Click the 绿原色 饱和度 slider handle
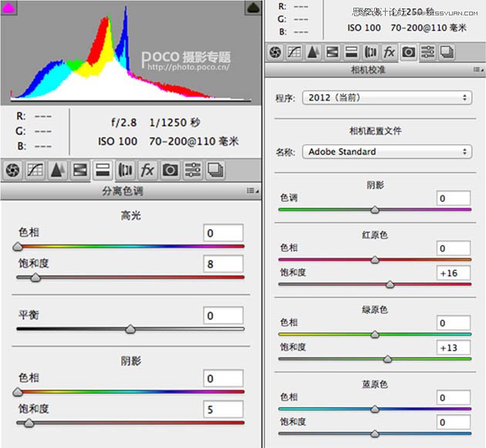 point(388,359)
